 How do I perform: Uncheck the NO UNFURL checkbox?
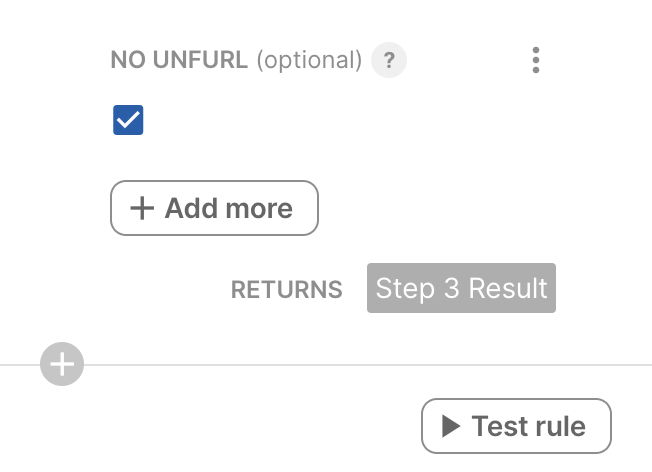click(128, 120)
